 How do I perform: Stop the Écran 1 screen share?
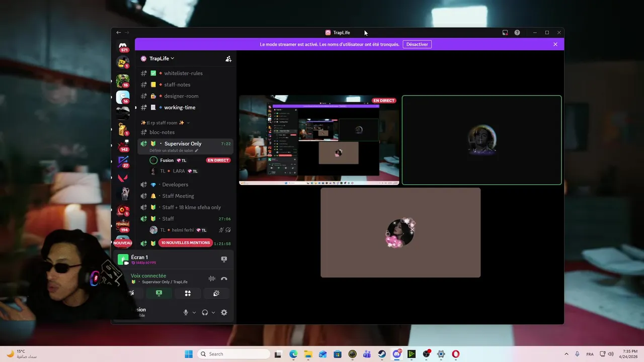224,259
